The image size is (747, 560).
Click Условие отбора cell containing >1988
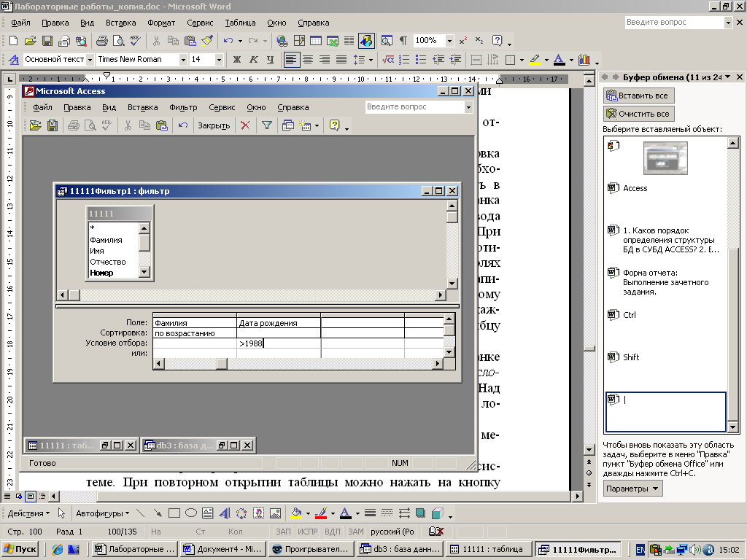pyautogui.click(x=278, y=343)
